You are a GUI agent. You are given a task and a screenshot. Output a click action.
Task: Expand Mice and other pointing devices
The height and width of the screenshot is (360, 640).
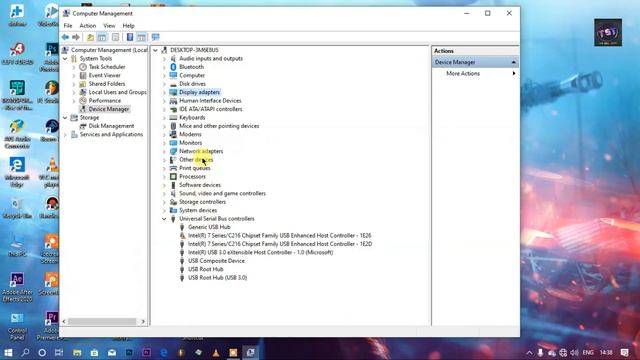point(164,126)
